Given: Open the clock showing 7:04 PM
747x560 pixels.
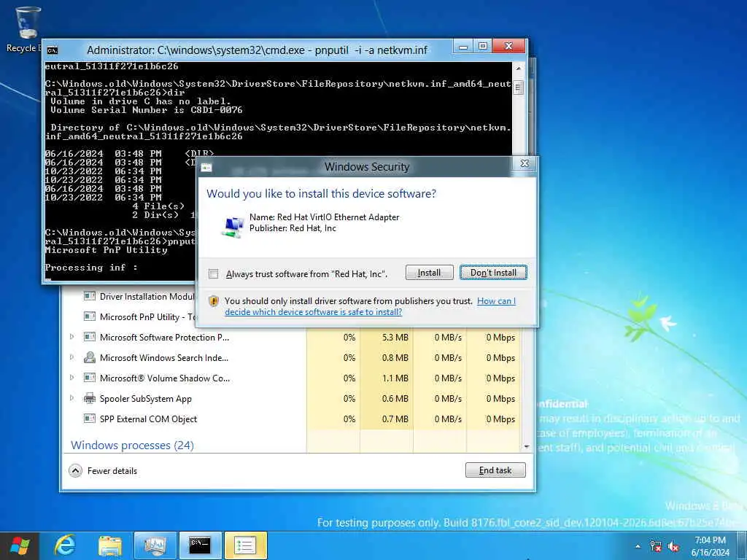Looking at the screenshot, I should tap(710, 546).
